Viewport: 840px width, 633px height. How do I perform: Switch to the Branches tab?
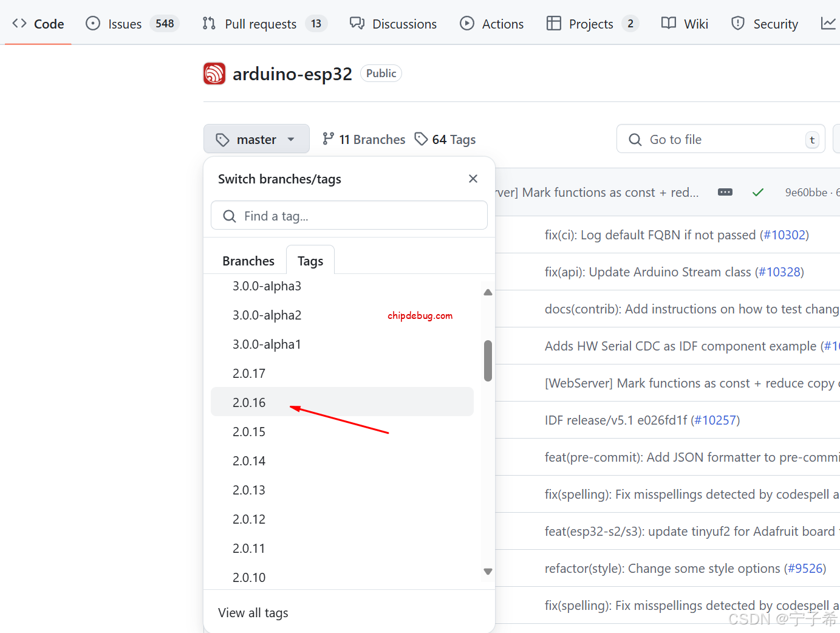(x=248, y=261)
